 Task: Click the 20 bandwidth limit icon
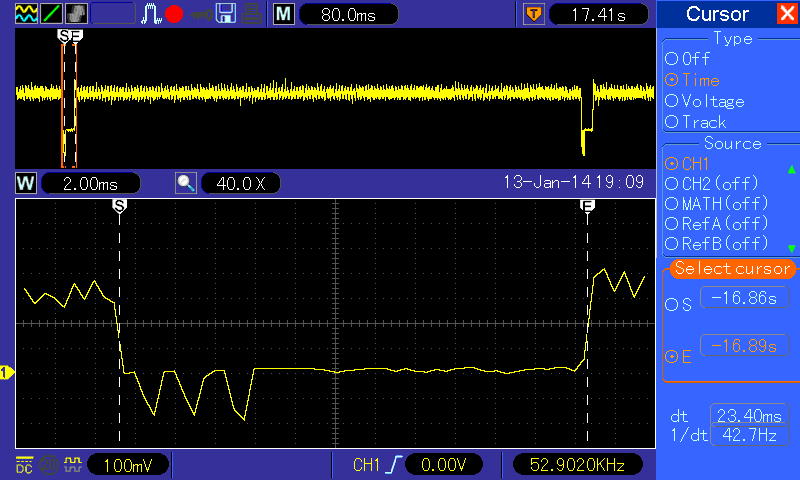click(49, 465)
